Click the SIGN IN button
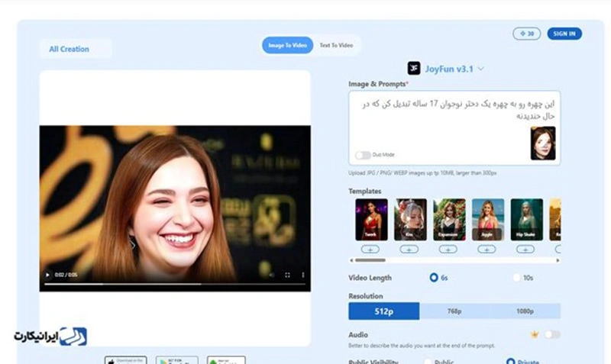The image size is (611, 364). tap(564, 34)
